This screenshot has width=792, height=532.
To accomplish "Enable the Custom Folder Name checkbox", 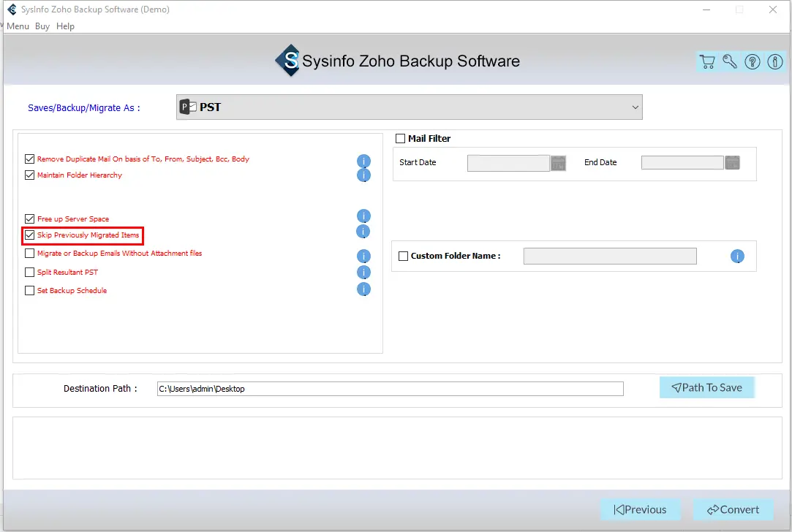I will 403,256.
